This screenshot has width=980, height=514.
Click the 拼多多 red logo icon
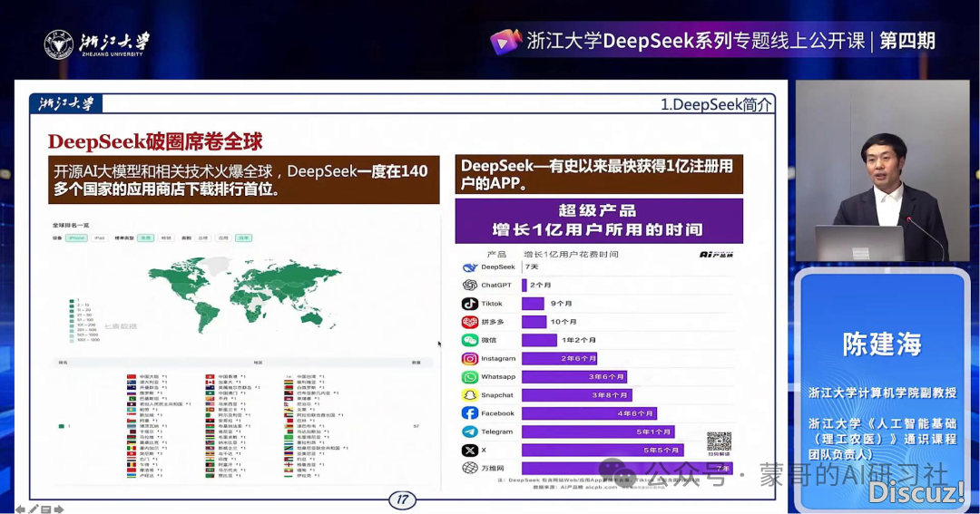[469, 322]
